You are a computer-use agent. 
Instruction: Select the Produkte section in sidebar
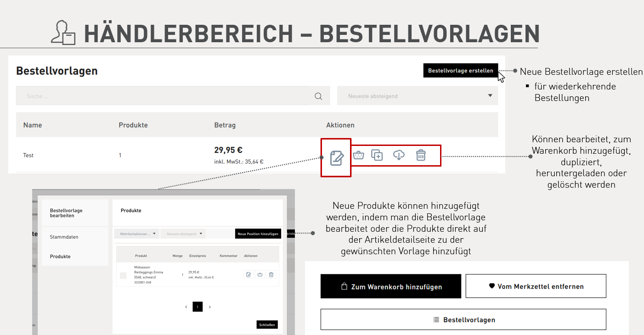60,256
